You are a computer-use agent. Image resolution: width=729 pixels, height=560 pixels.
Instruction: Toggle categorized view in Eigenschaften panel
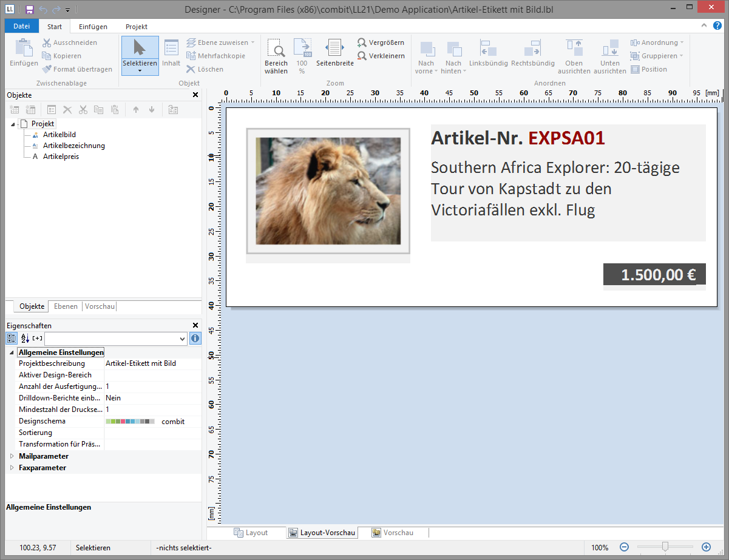point(12,339)
